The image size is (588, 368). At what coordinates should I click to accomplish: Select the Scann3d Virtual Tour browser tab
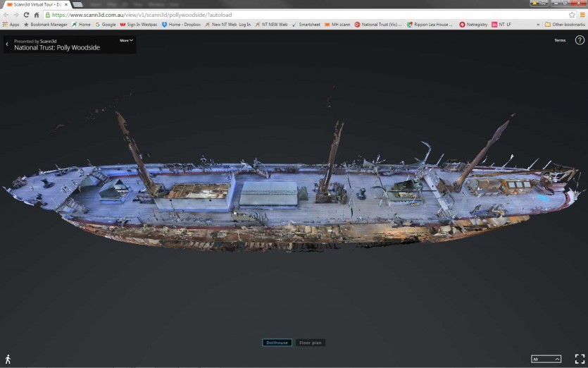tap(37, 4)
